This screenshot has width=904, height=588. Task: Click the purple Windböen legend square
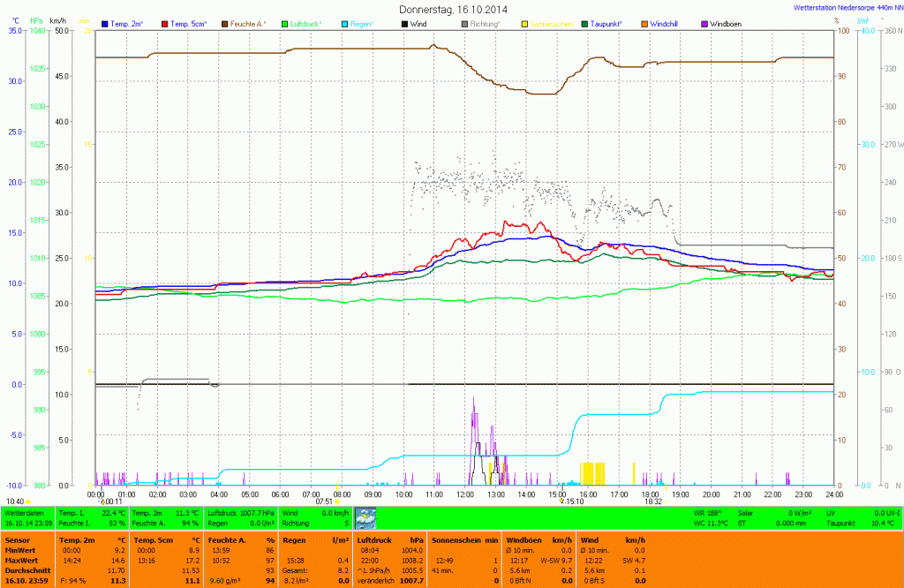[x=704, y=23]
